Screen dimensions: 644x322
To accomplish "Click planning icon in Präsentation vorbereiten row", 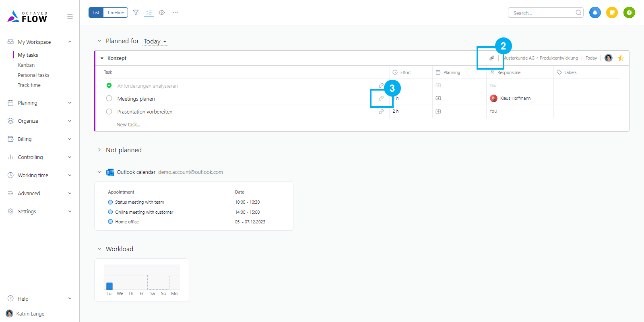I will (438, 111).
